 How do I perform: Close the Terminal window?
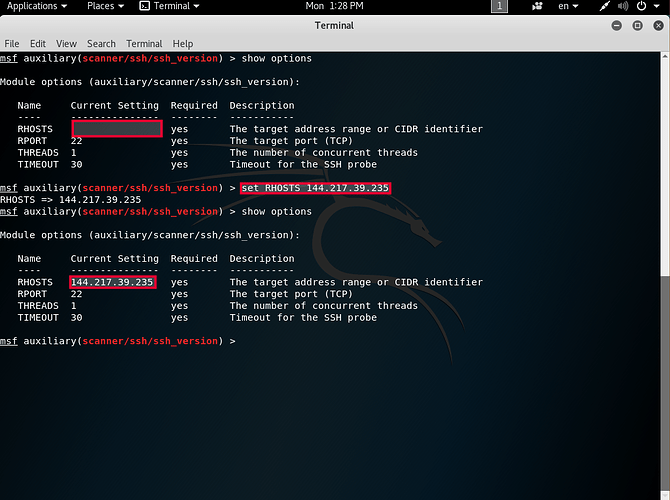pyautogui.click(x=656, y=25)
